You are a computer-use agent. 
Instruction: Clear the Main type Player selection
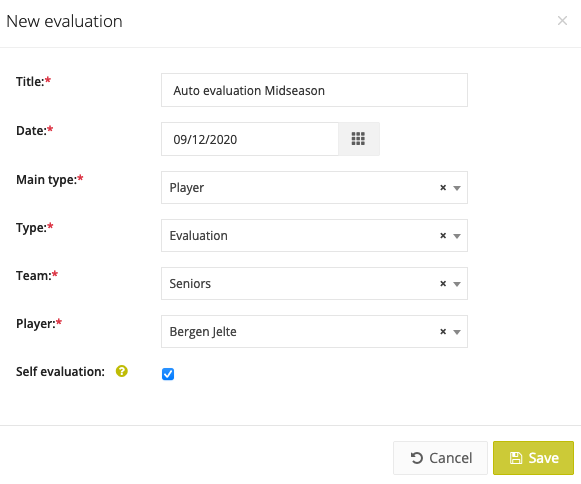tap(443, 188)
